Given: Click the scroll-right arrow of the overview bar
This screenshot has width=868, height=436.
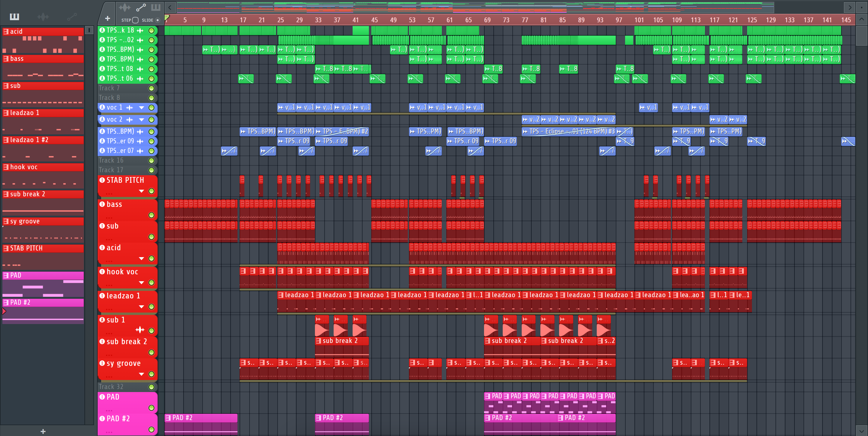Looking at the screenshot, I should click(850, 7).
